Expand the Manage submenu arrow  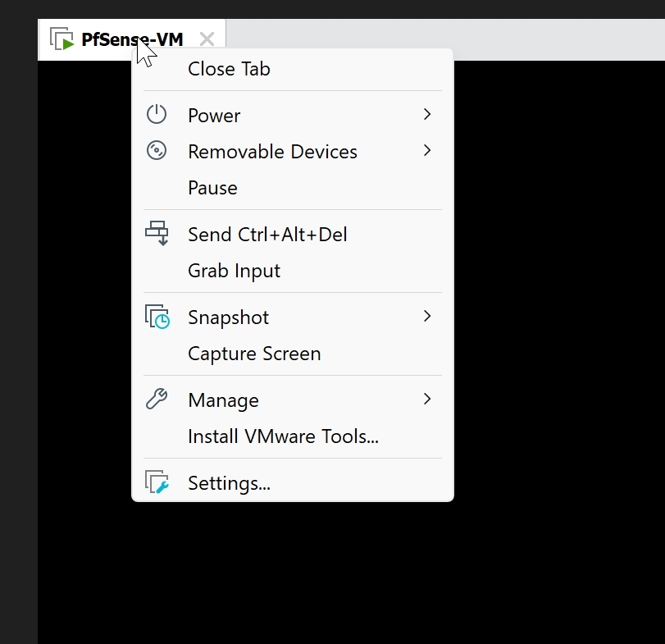427,399
